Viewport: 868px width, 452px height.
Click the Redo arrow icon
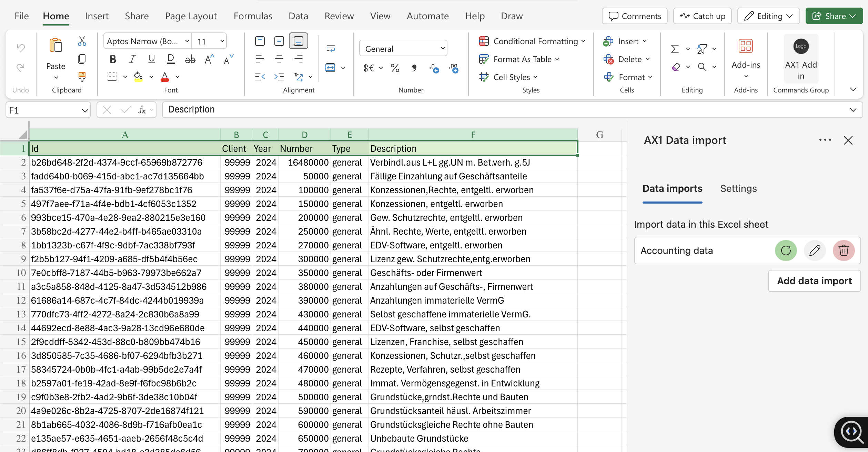click(21, 67)
